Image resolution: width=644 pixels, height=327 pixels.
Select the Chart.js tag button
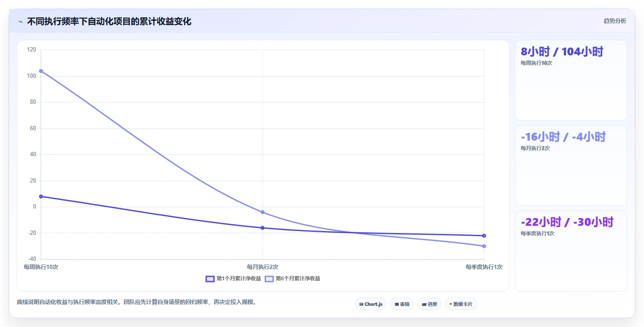[371, 304]
